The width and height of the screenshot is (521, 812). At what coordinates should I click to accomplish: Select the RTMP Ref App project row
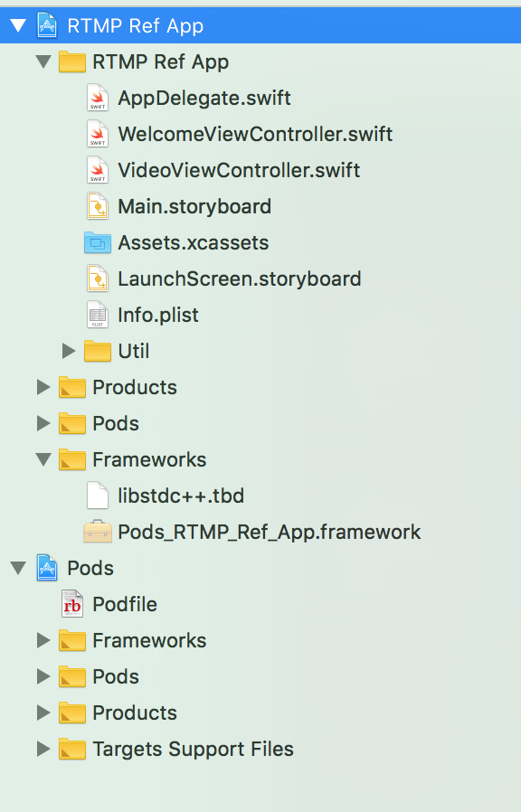point(260,25)
